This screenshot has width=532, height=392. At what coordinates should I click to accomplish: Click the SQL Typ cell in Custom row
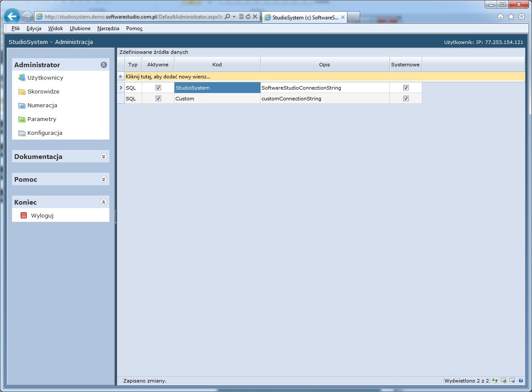133,98
